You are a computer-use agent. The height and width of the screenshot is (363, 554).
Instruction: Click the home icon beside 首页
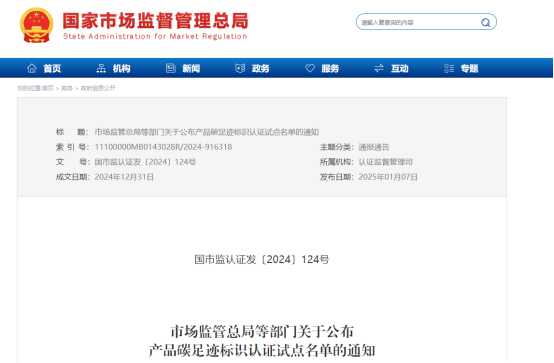coord(32,68)
